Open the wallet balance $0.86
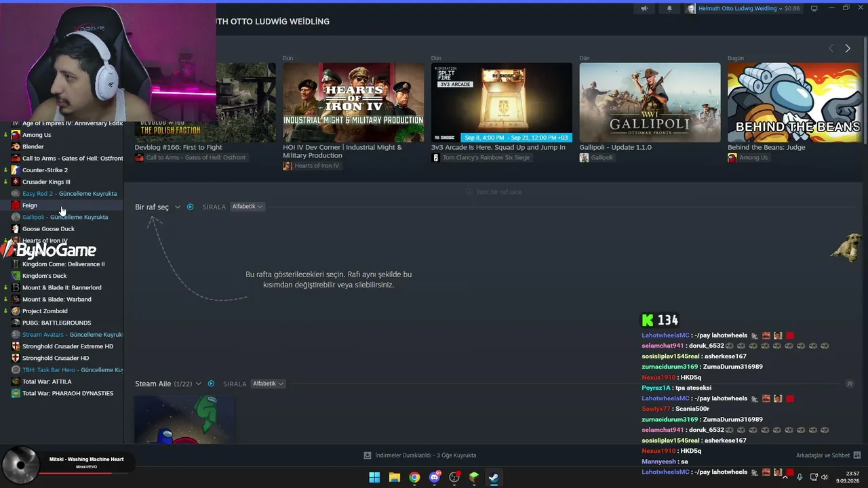Screen dimensions: 868x488 [792, 9]
